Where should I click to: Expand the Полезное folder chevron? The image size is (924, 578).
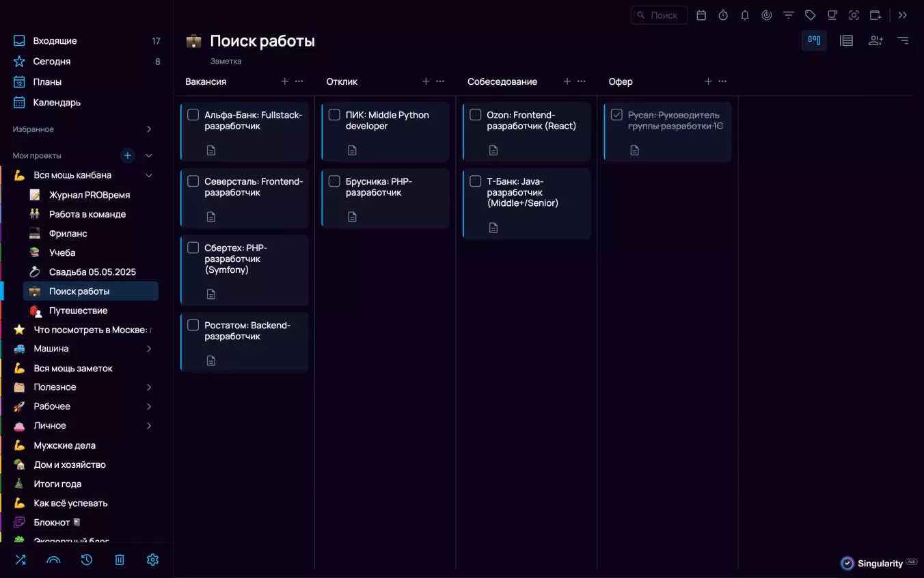pos(149,387)
